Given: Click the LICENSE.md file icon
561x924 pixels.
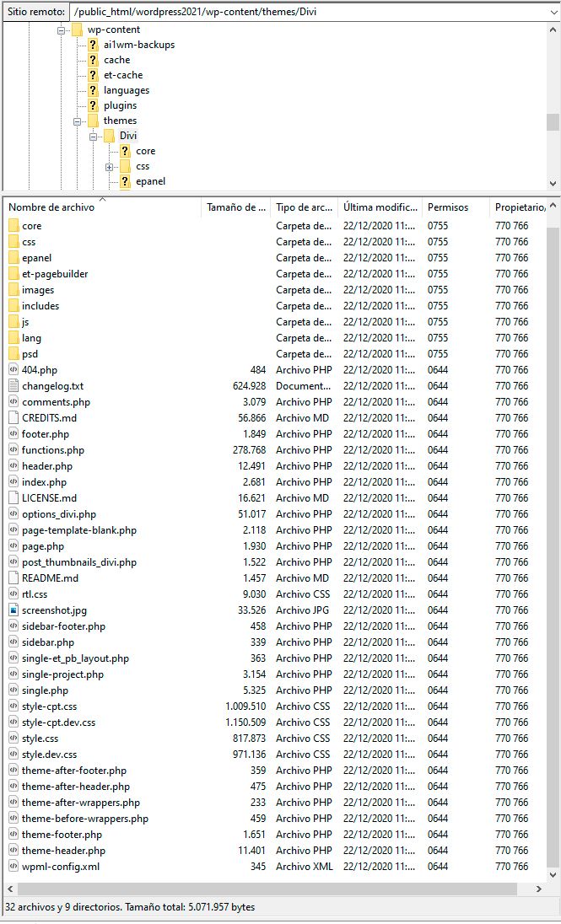Looking at the screenshot, I should pyautogui.click(x=14, y=498).
